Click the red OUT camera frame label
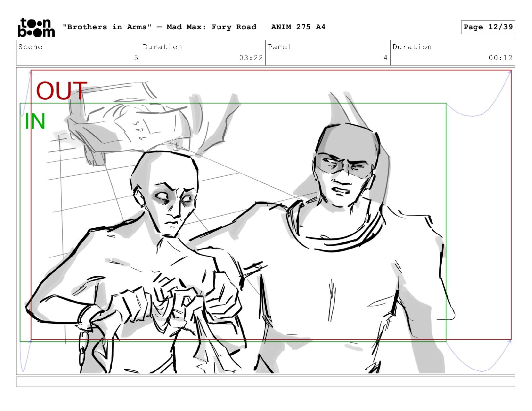Screen dimensions: 532x411 pos(62,91)
